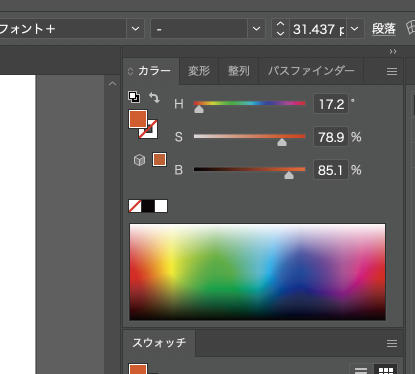Open the Swatches panel hamburger menu
The image size is (415, 374).
pos(392,343)
